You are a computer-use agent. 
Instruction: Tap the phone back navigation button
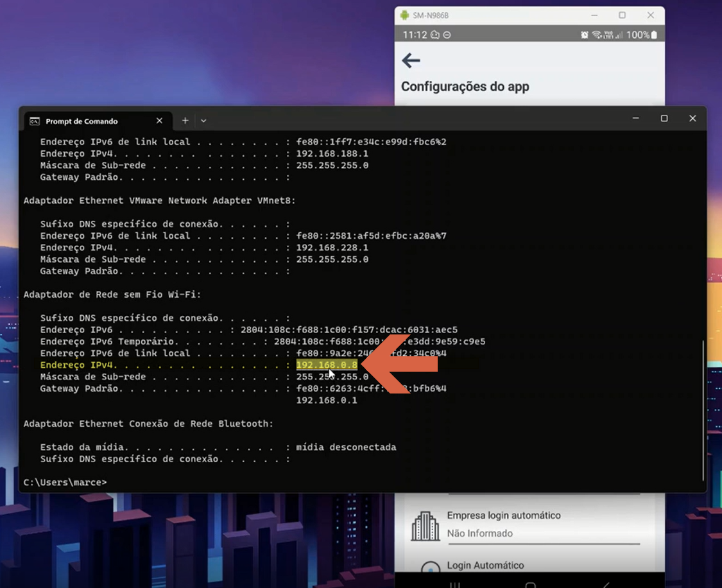pyautogui.click(x=606, y=585)
